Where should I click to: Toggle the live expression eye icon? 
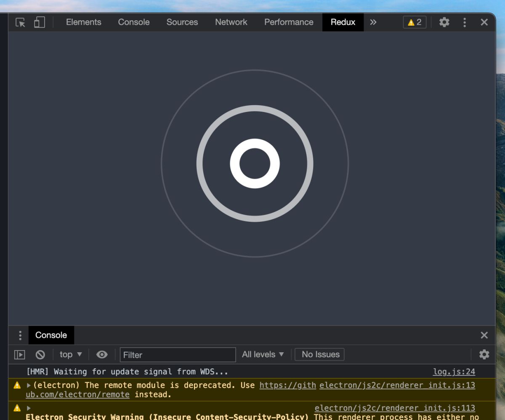tap(102, 355)
